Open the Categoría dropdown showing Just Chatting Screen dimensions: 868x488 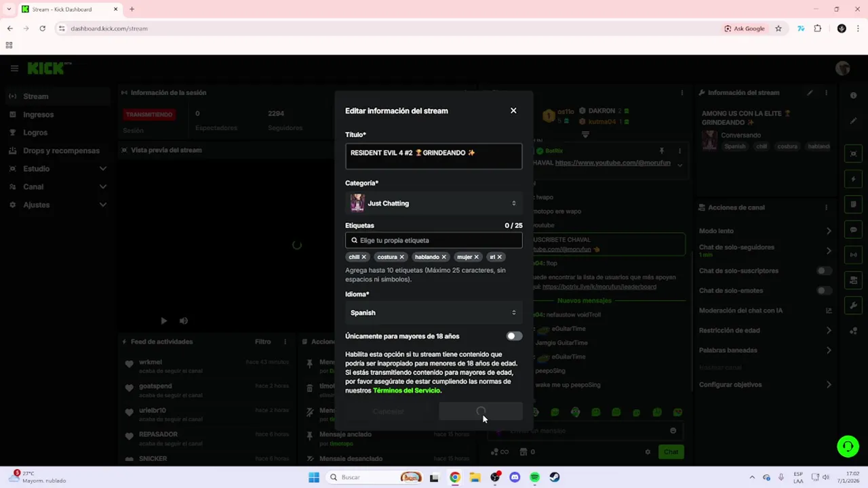point(433,203)
